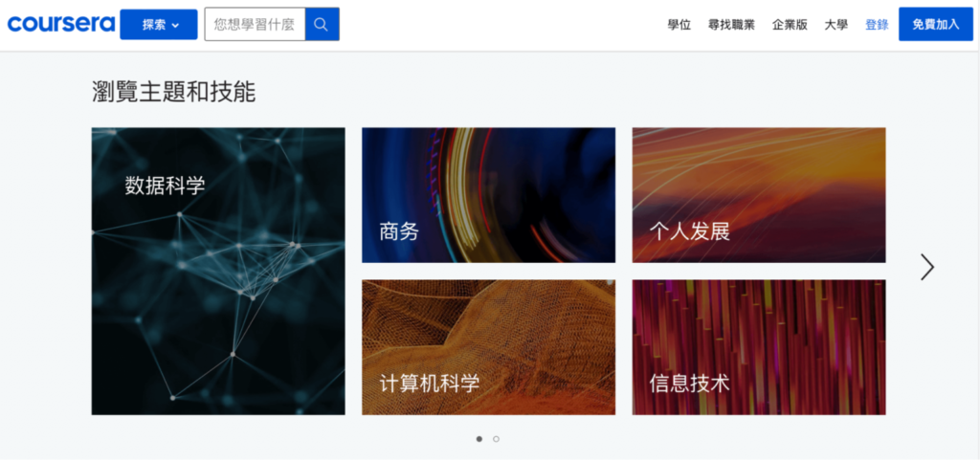This screenshot has width=980, height=460.
Task: Click the 瀏覽主題和技能 heading
Action: [173, 92]
